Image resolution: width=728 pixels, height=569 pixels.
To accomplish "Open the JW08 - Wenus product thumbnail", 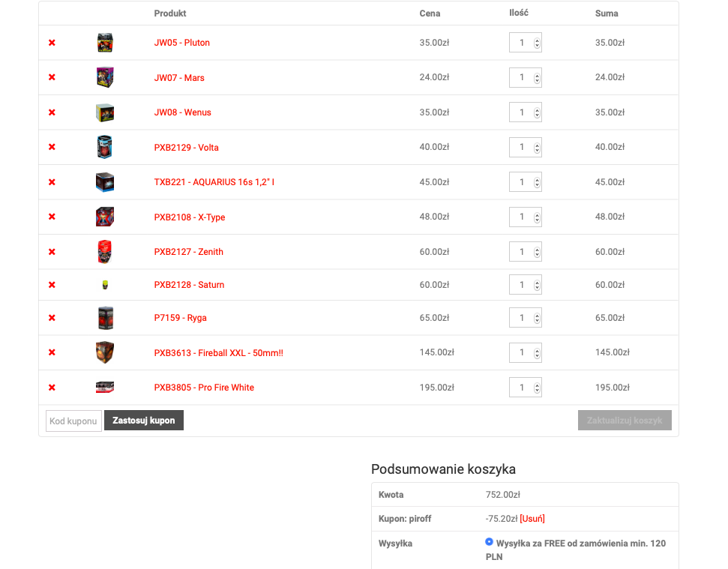I will [105, 112].
